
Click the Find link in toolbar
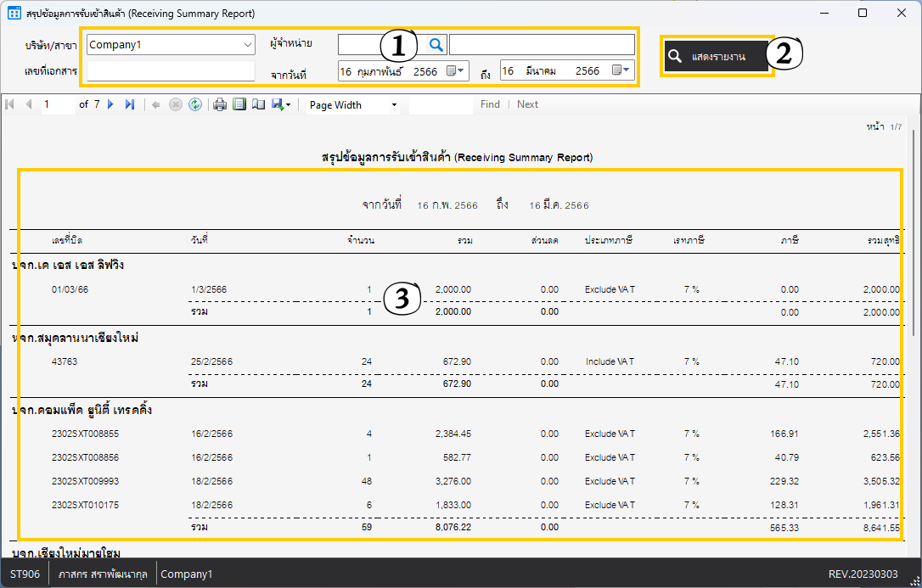(x=490, y=104)
